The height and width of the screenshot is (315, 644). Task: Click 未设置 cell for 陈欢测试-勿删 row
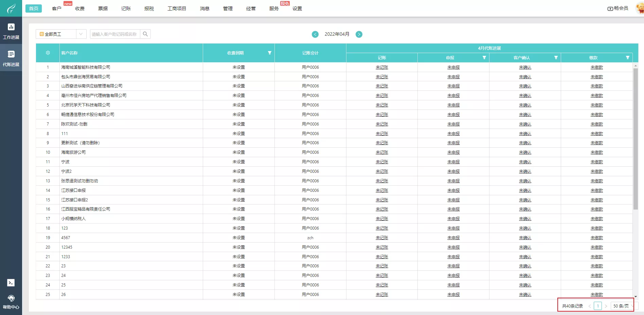(239, 124)
